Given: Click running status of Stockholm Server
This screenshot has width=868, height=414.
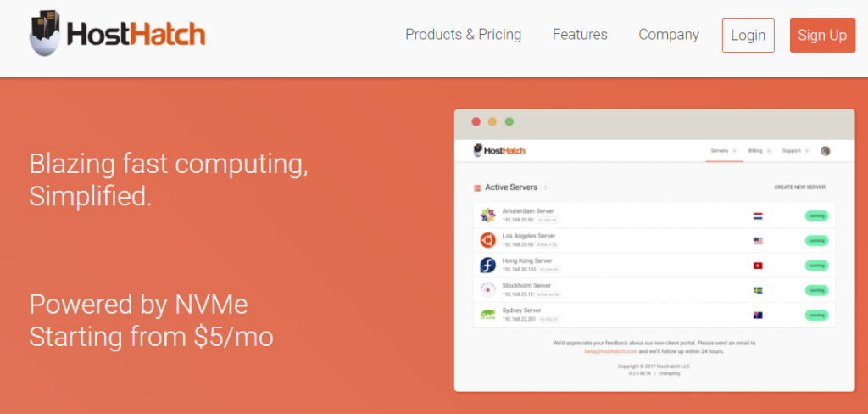Looking at the screenshot, I should tap(816, 290).
